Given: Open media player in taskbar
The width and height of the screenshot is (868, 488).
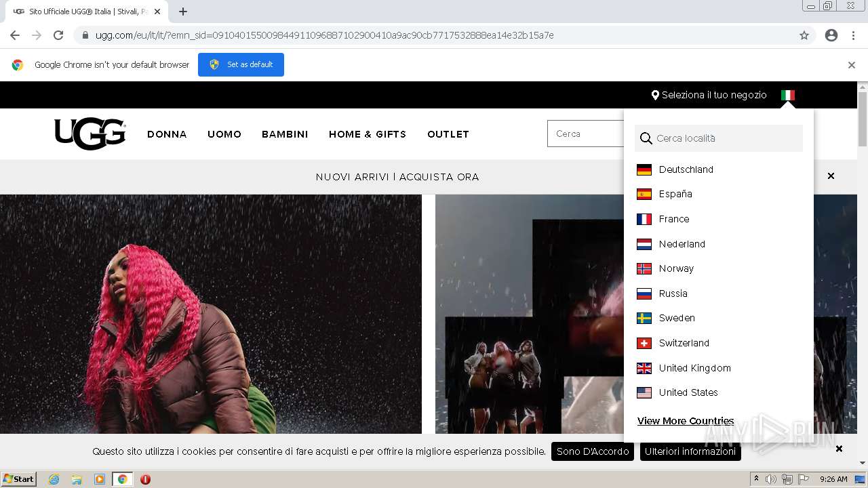Looking at the screenshot, I should pos(100,479).
